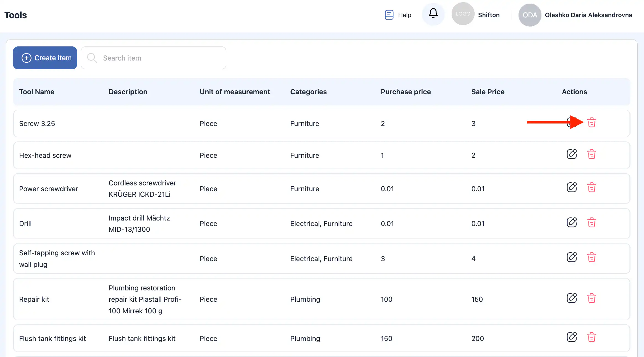Delete the Repair kit item
This screenshot has width=644, height=357.
pyautogui.click(x=591, y=298)
